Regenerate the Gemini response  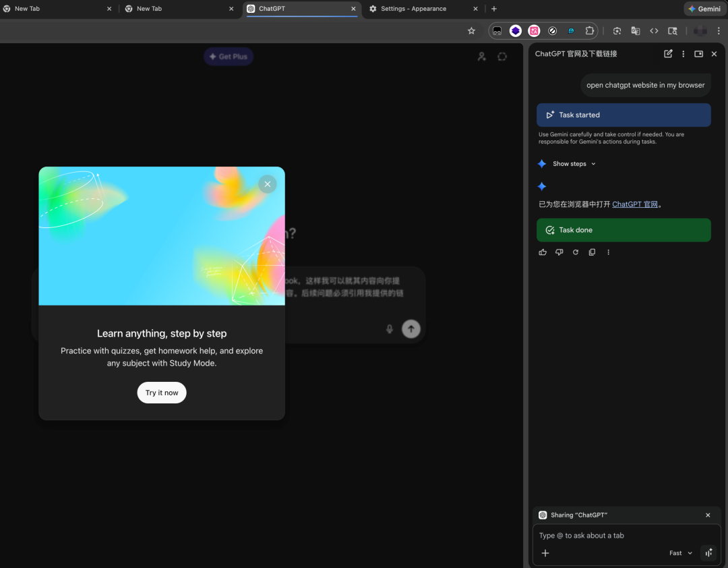pyautogui.click(x=576, y=252)
